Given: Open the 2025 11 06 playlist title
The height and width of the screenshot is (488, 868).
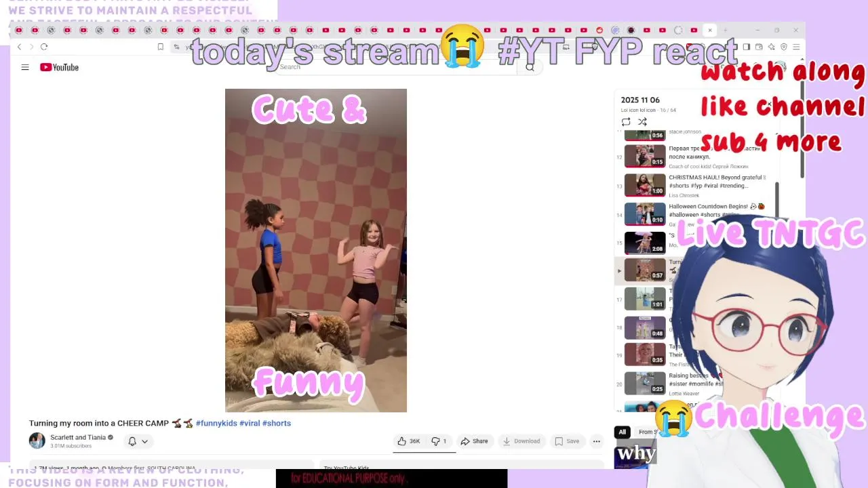Looking at the screenshot, I should [x=640, y=100].
